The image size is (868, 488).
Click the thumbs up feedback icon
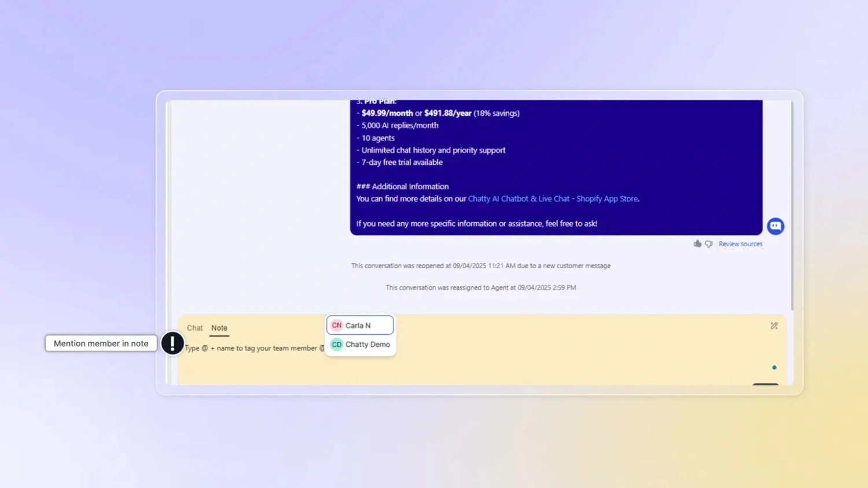click(697, 244)
